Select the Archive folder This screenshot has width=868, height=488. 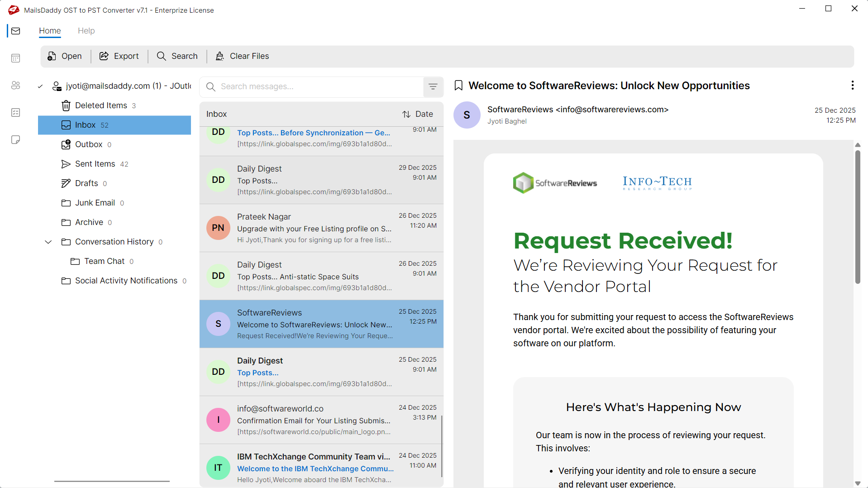coord(114,222)
